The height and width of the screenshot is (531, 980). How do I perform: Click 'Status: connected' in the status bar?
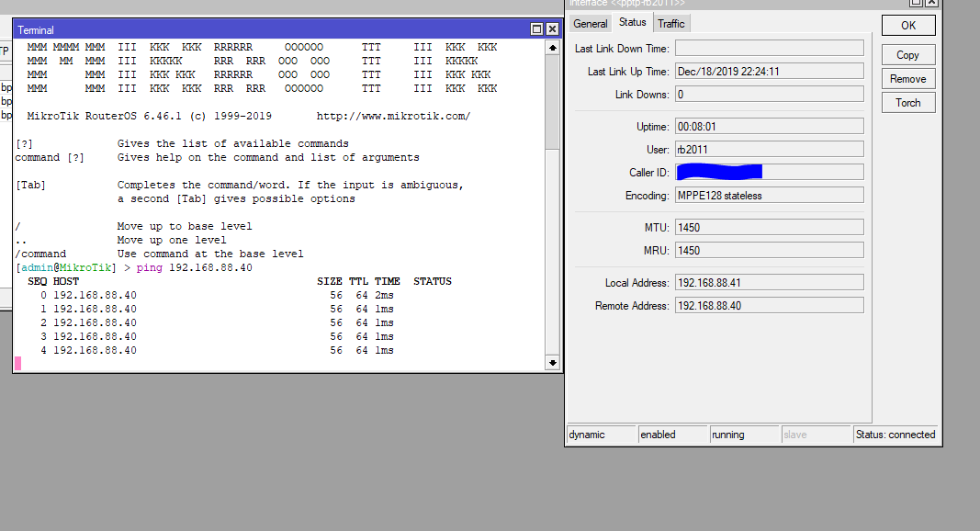[896, 435]
